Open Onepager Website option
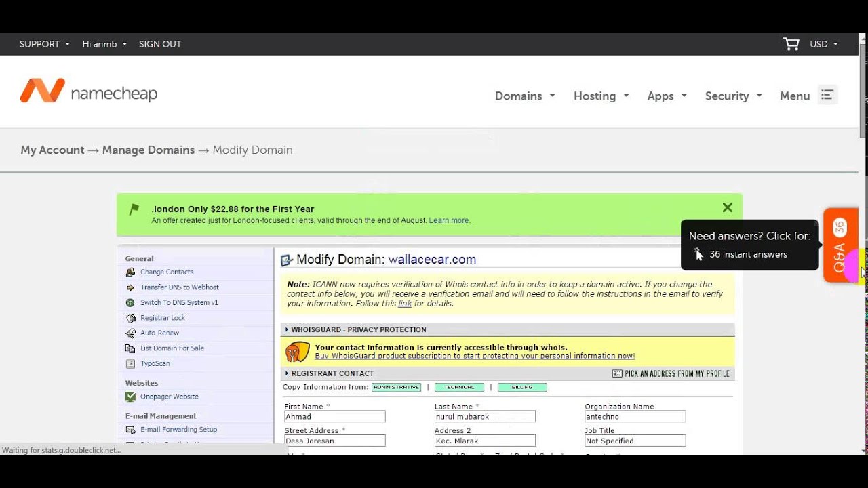The height and width of the screenshot is (488, 868). tap(170, 396)
